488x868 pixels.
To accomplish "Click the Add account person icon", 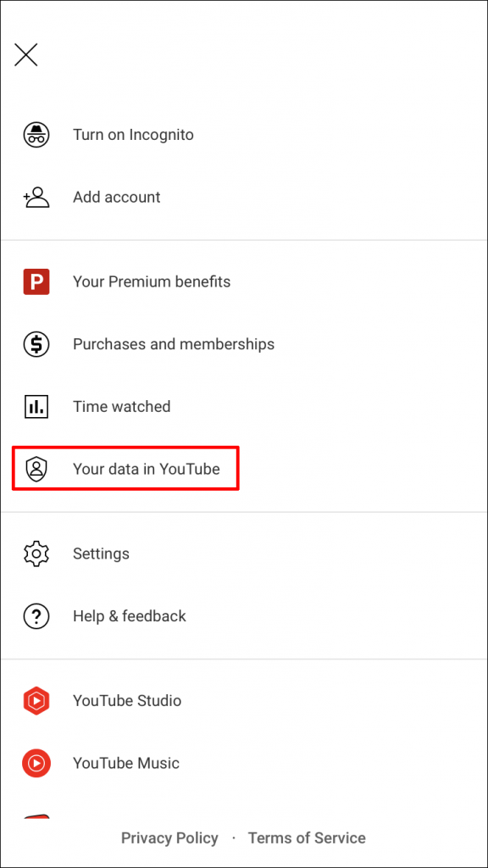I will [36, 197].
